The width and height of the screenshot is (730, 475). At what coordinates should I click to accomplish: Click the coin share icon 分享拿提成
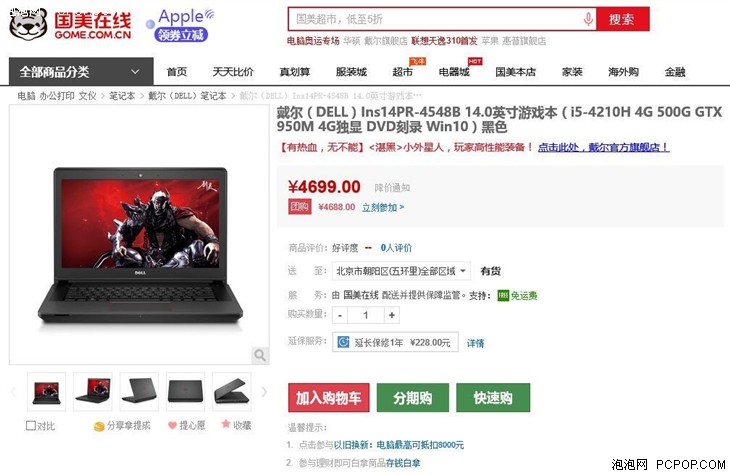tap(99, 426)
